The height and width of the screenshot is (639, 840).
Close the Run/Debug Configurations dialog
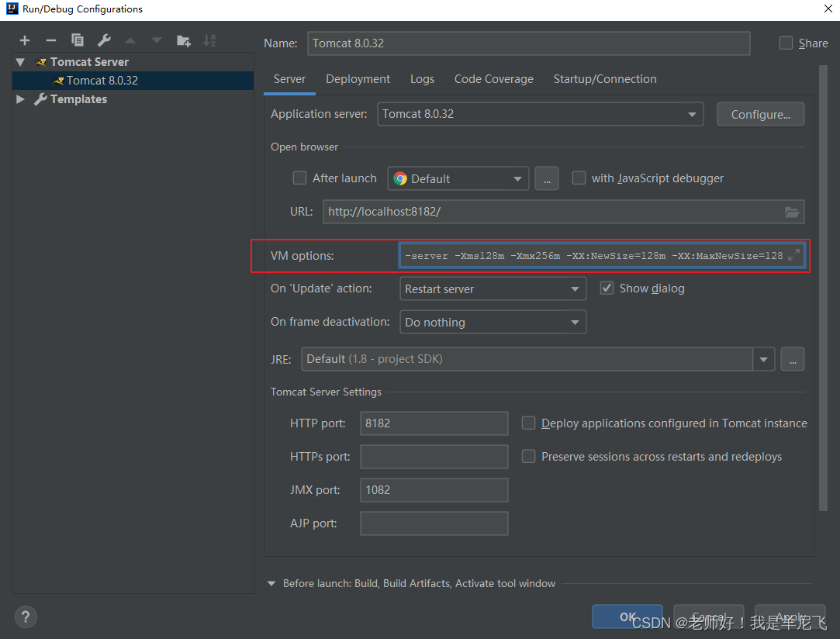(x=828, y=9)
